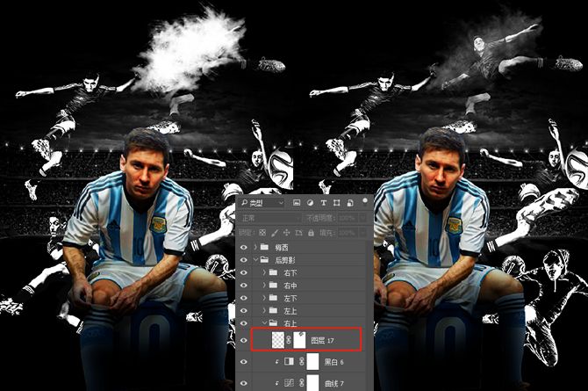Click the type layer filter icon
588x391 pixels.
[323, 203]
